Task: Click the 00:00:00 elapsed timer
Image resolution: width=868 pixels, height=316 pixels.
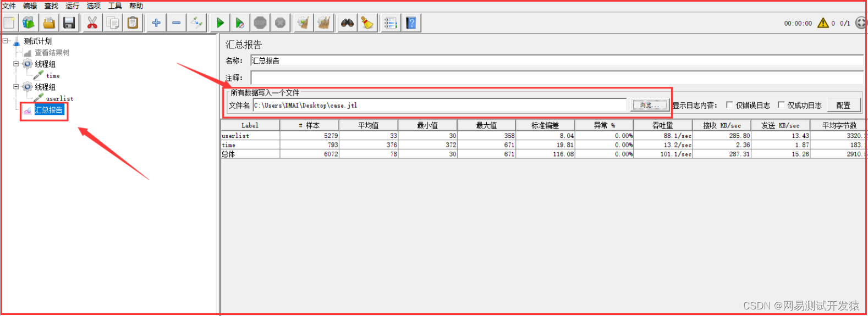Action: [x=798, y=23]
